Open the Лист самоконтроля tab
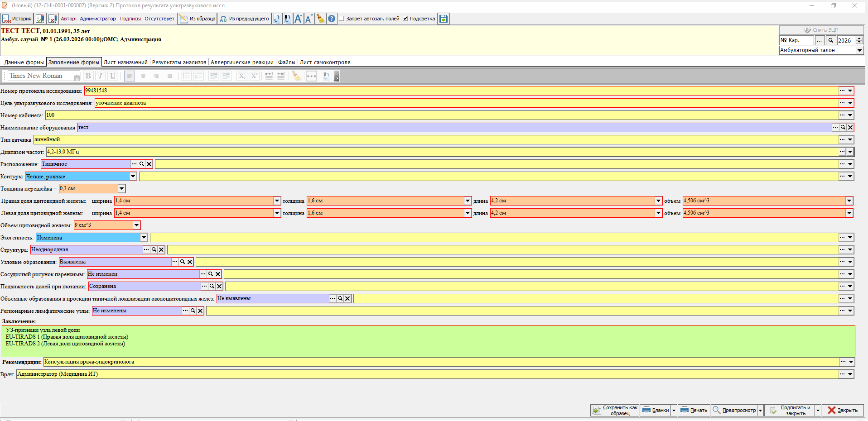 [325, 62]
